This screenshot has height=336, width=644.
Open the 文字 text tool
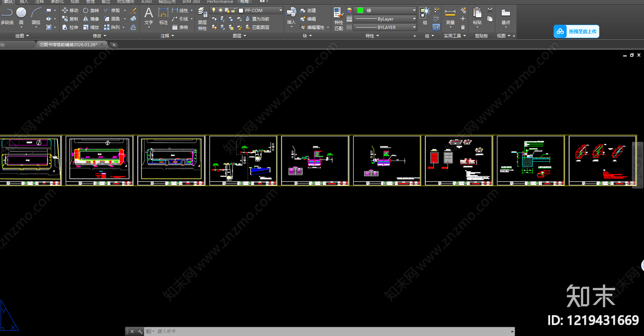point(149,16)
